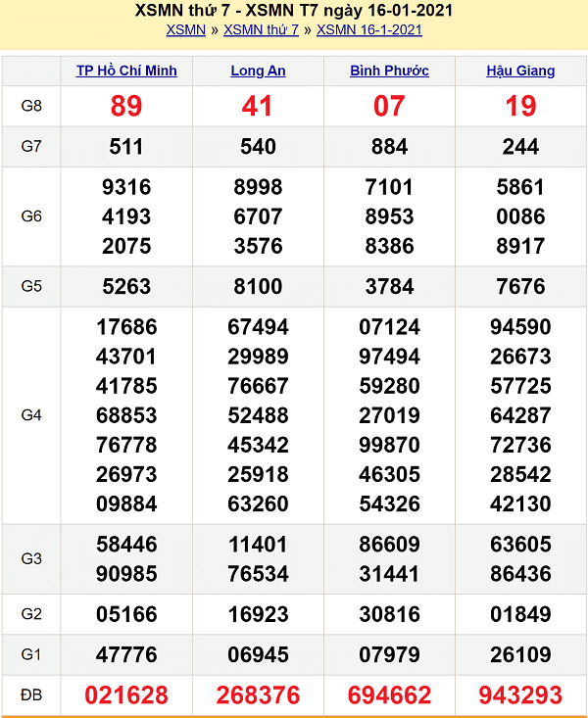Click G8 number 89

click(126, 106)
